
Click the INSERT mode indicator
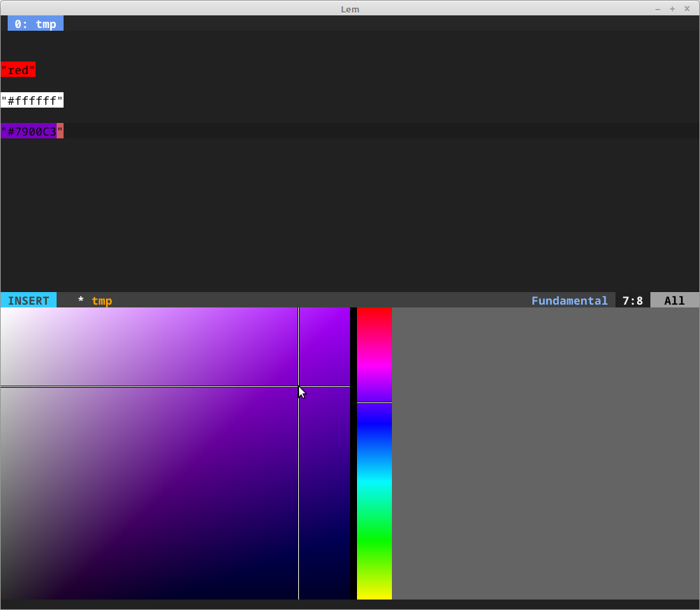[29, 300]
